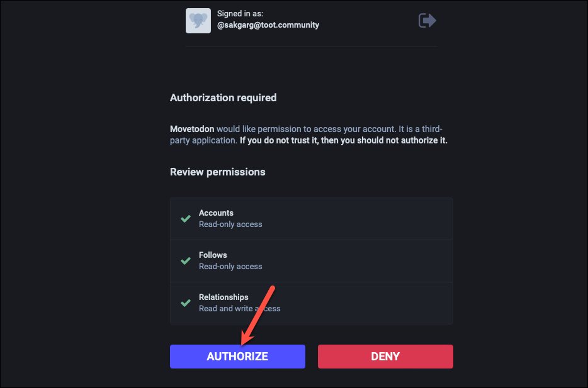Authorize Movetodon with the blue button
The width and height of the screenshot is (588, 388).
[x=237, y=357]
